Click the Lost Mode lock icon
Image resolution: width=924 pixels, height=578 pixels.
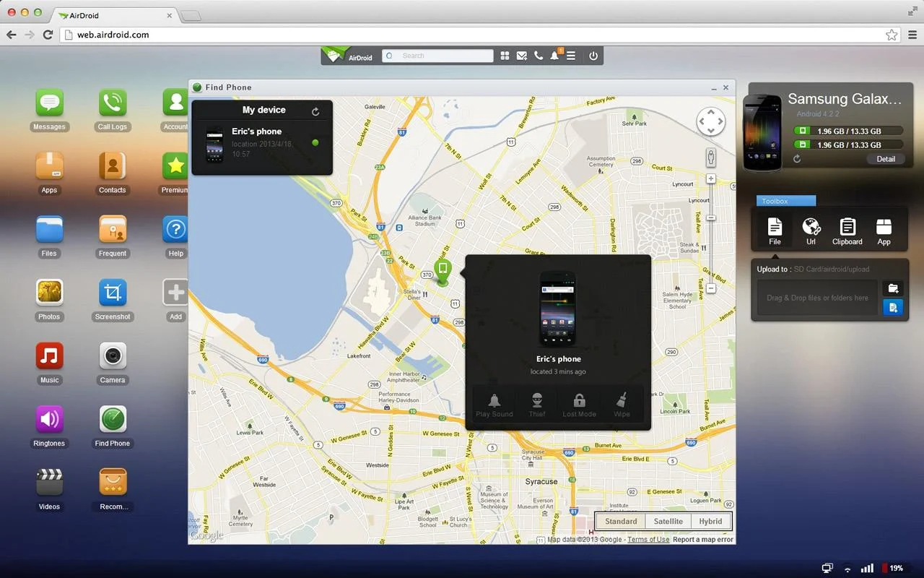[x=579, y=401]
